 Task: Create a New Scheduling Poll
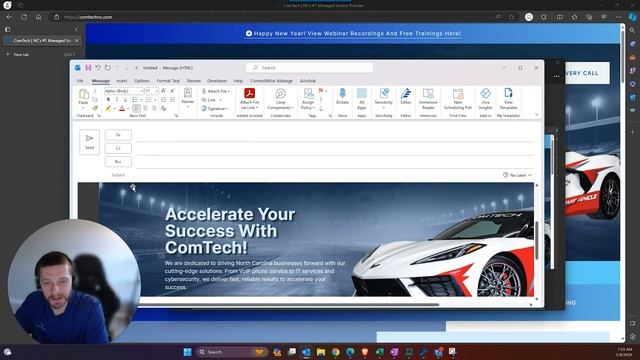pos(458,99)
